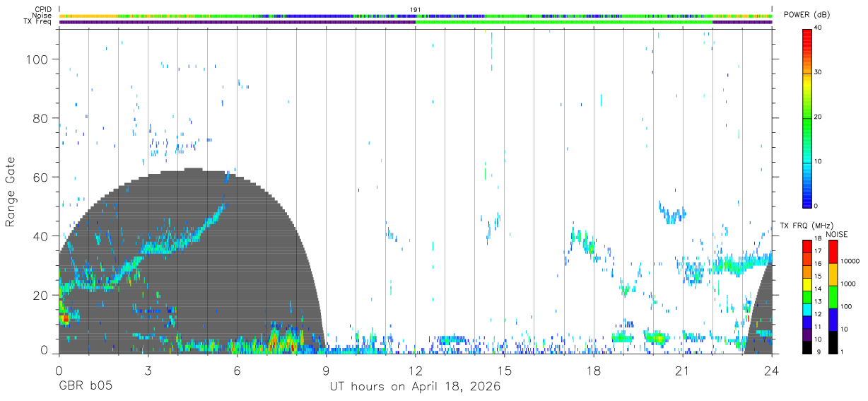Click the '20' tick on Range Gate axis

click(42, 294)
